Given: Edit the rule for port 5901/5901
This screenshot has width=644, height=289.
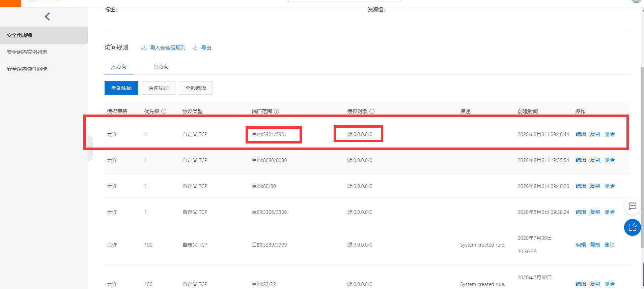Looking at the screenshot, I should tap(581, 134).
